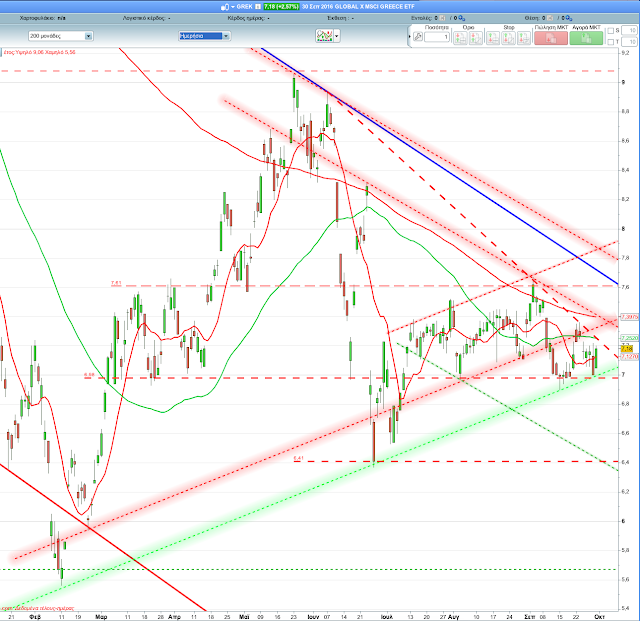Click the 7,2520 green moving average axis label
The height and width of the screenshot is (621, 640).
pyautogui.click(x=629, y=338)
